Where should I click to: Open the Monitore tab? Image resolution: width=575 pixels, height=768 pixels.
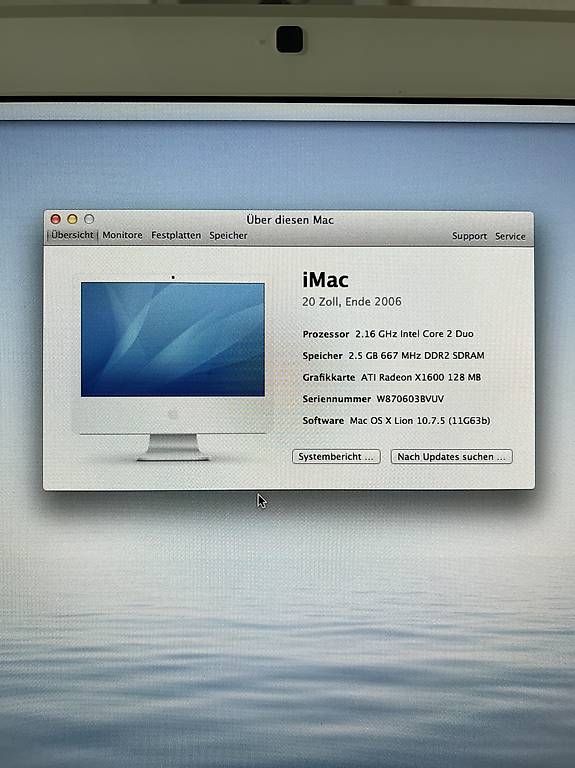pos(122,235)
